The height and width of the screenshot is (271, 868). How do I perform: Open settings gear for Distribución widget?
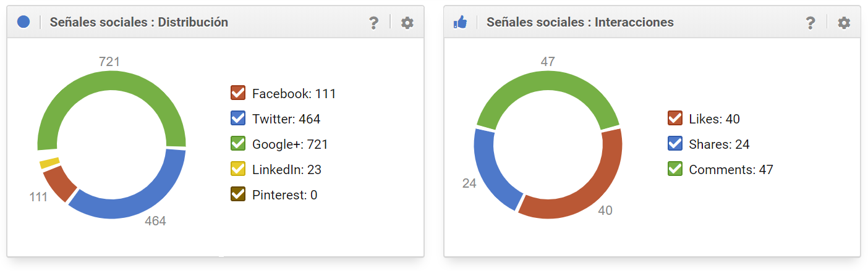pyautogui.click(x=407, y=23)
